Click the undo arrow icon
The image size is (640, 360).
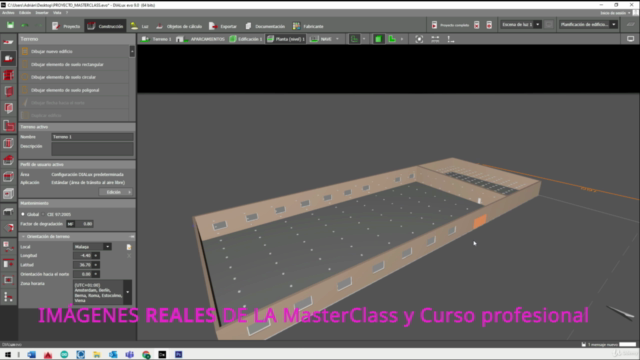coord(25,25)
